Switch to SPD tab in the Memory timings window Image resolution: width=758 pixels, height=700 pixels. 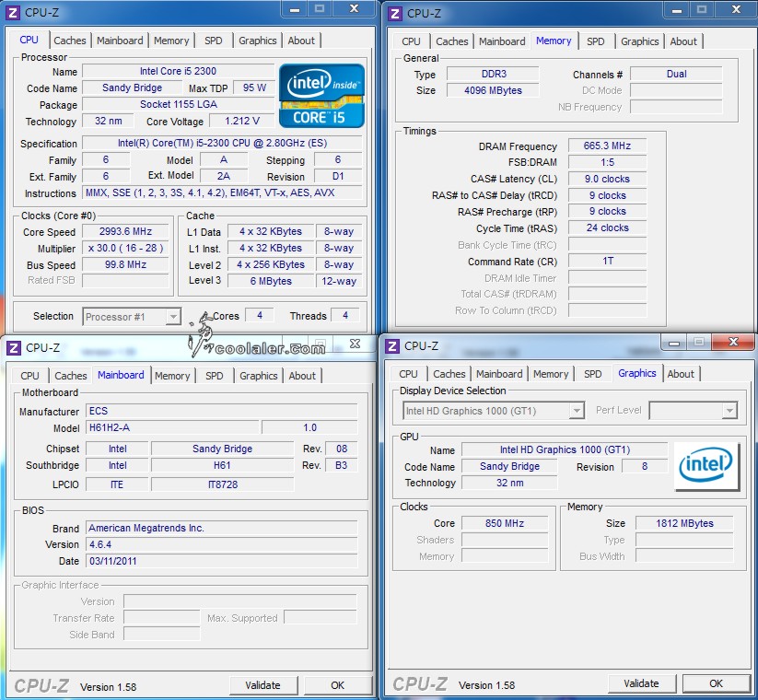coord(596,41)
